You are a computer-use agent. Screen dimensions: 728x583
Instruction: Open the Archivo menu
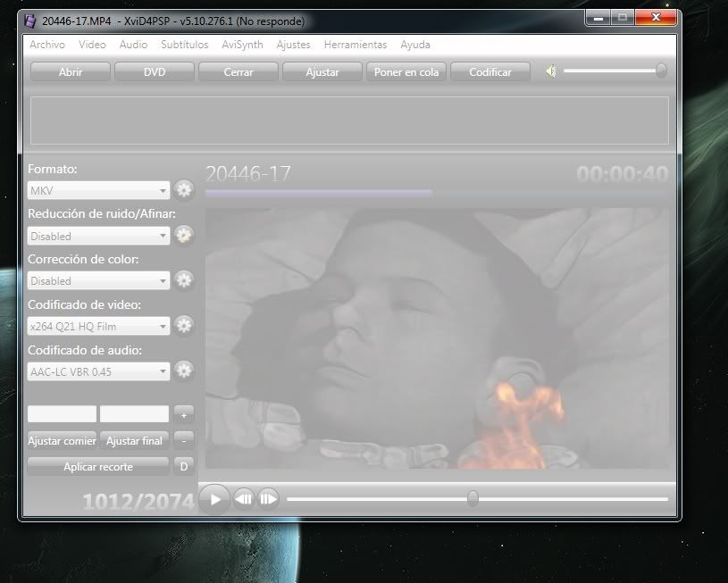(x=47, y=45)
